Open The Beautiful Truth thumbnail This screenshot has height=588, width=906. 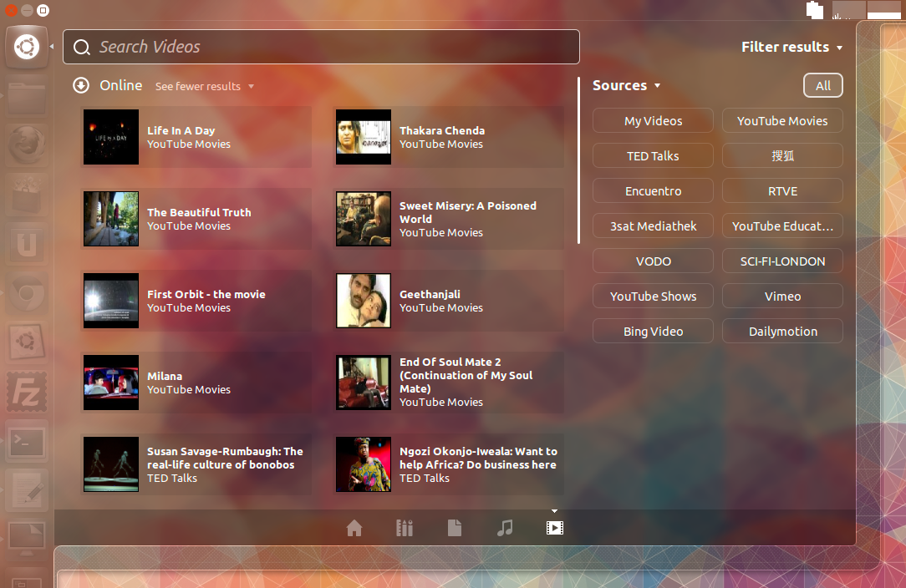coord(111,219)
